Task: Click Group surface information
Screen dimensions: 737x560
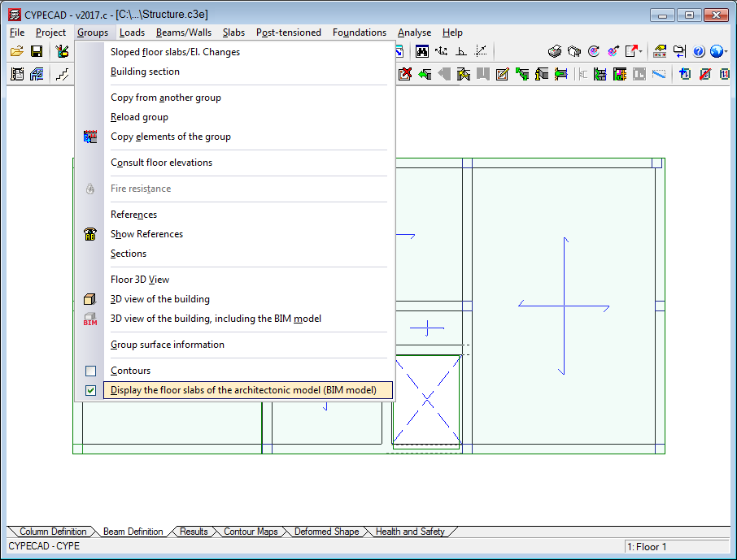Action: pyautogui.click(x=168, y=345)
